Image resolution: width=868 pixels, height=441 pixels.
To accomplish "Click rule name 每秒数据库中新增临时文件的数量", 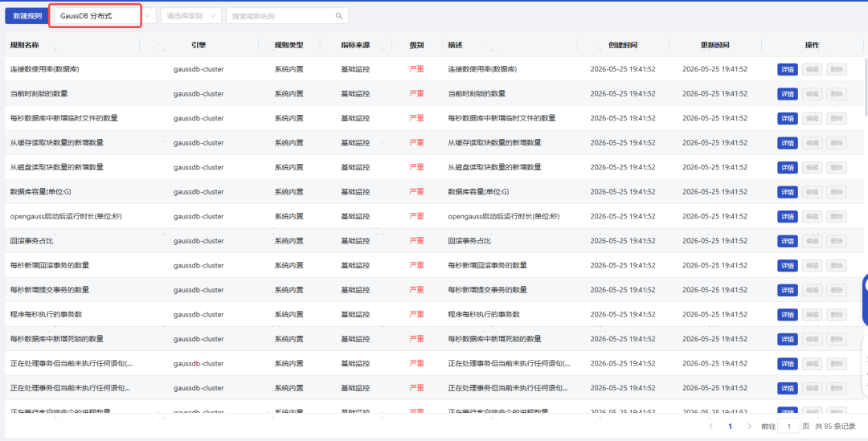I will point(63,118).
